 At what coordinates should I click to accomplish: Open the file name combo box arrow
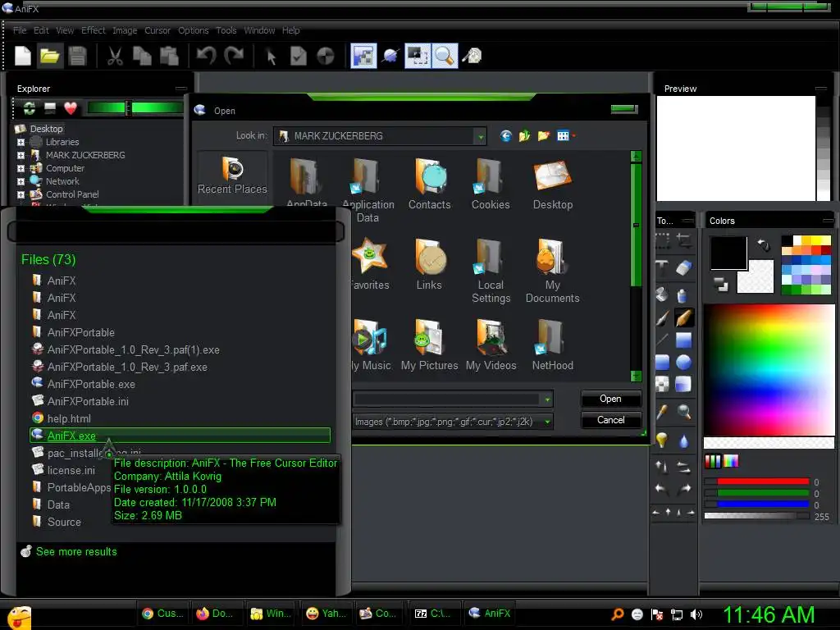pos(547,399)
